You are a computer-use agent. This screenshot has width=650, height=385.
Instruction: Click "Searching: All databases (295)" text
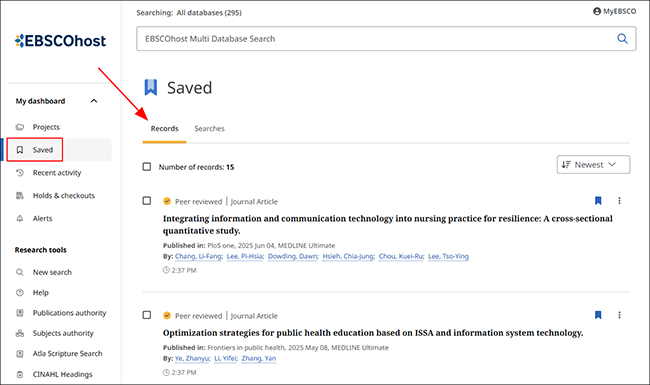click(189, 13)
